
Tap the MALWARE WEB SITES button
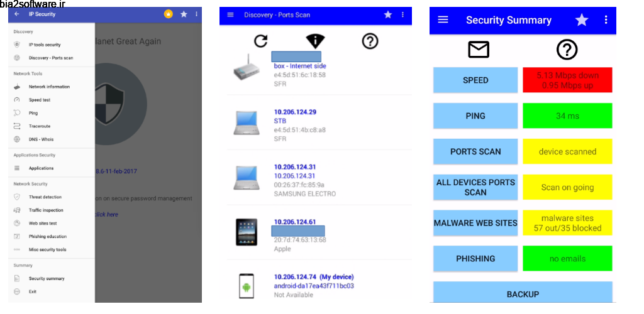coord(475,223)
